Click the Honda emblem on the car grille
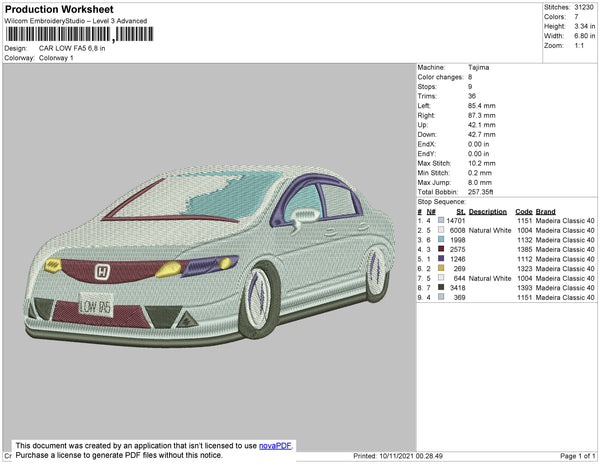 (102, 271)
